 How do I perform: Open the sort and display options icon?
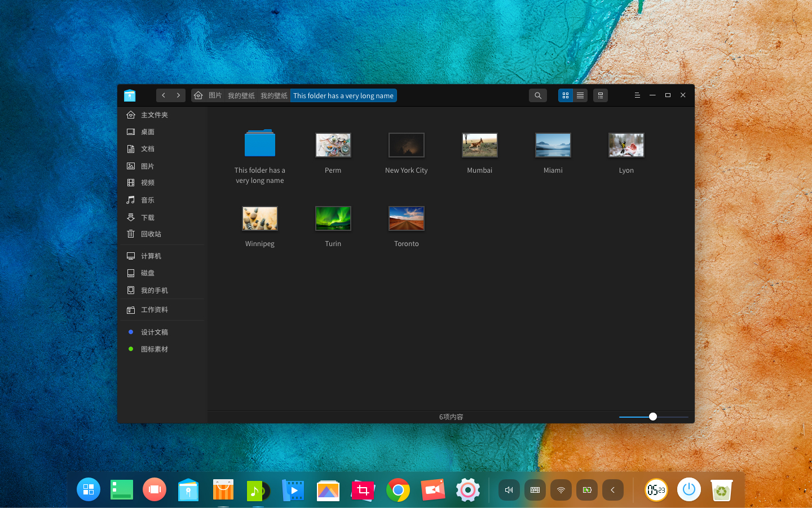click(x=600, y=95)
